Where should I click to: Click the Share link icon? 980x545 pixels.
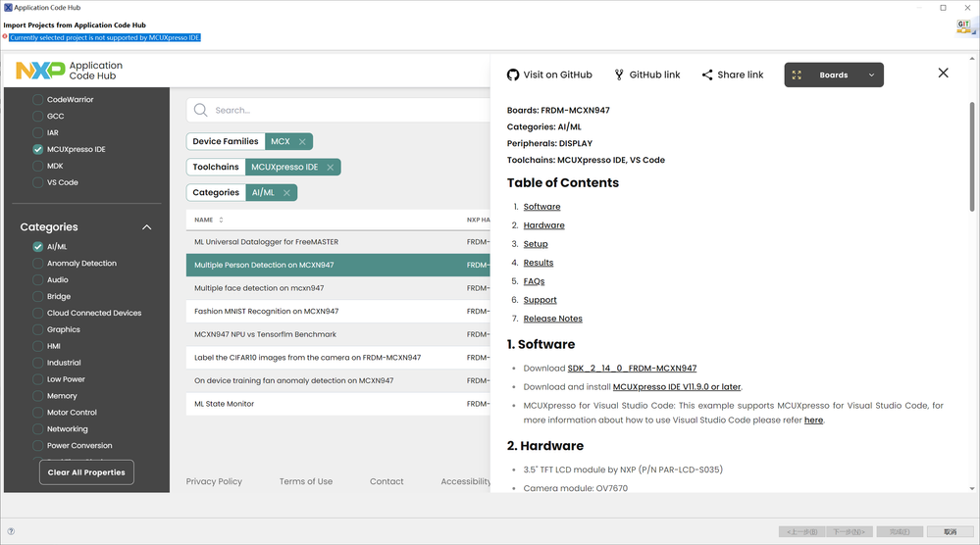coord(707,74)
